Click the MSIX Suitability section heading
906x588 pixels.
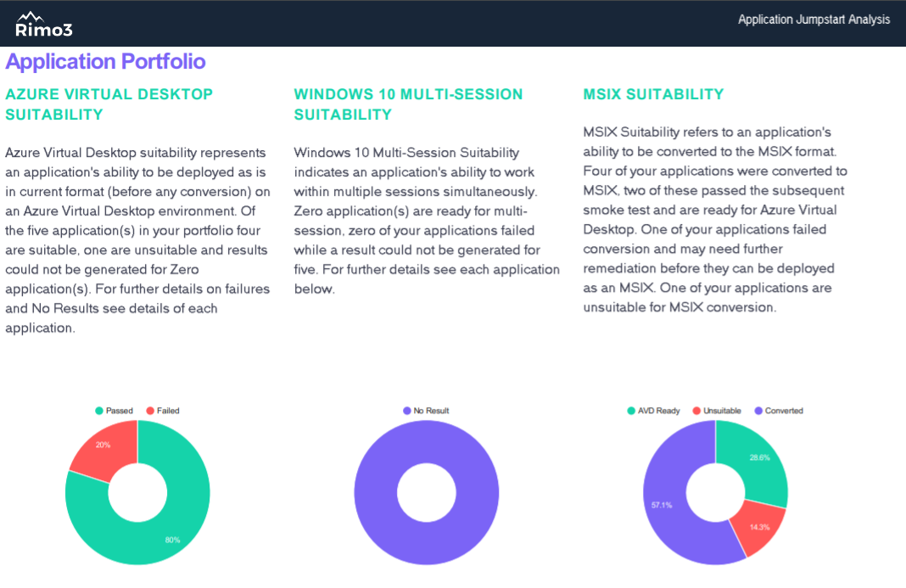(653, 94)
